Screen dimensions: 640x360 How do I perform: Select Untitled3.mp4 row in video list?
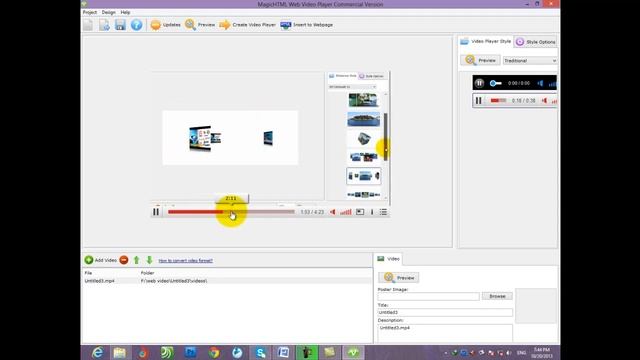[x=227, y=281]
